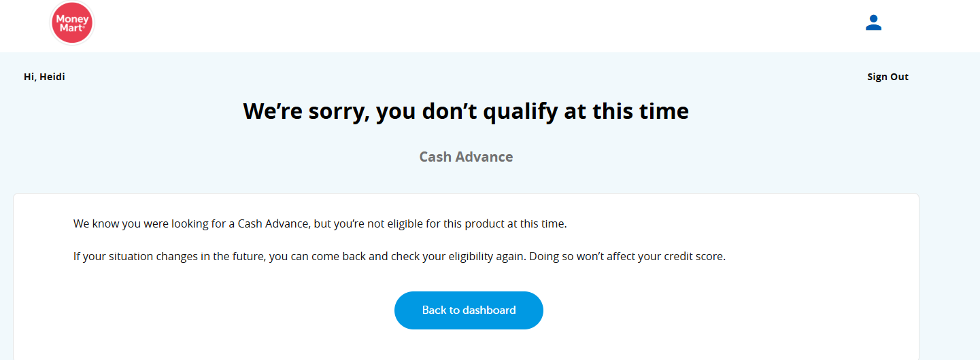The image size is (980, 360).
Task: Click the word "dashboard" on the blue button
Action: 489,310
